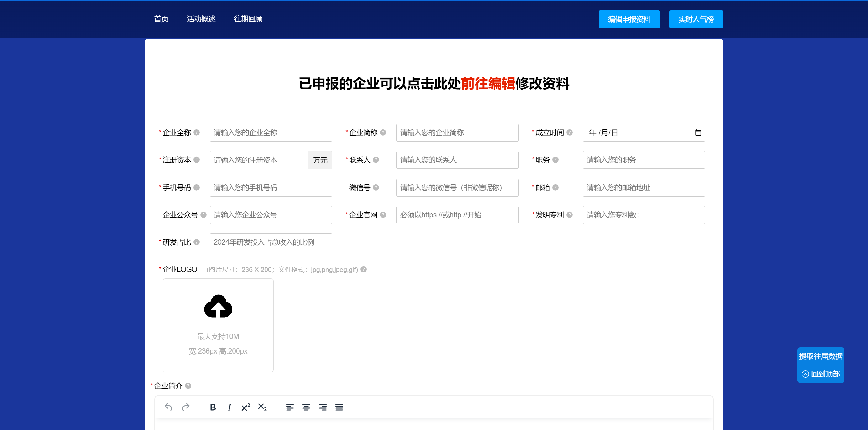Focus the 企业简称 input field
This screenshot has width=868, height=430.
(457, 133)
